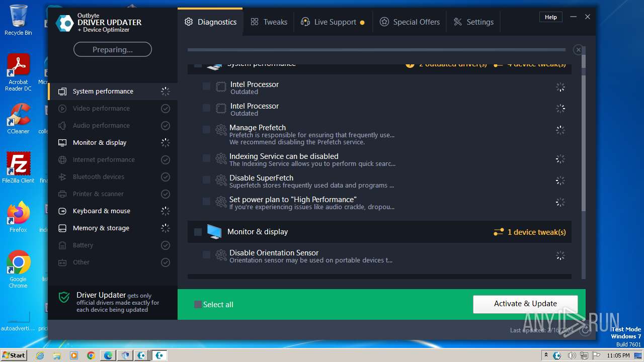The width and height of the screenshot is (644, 362).
Task: Toggle the Select all checkbox
Action: [x=198, y=305]
